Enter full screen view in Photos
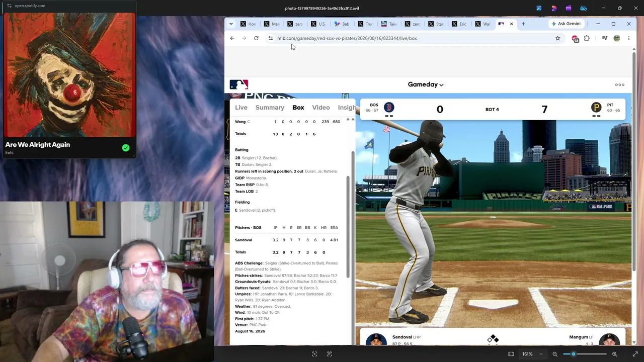This screenshot has width=644, height=362. (x=635, y=354)
